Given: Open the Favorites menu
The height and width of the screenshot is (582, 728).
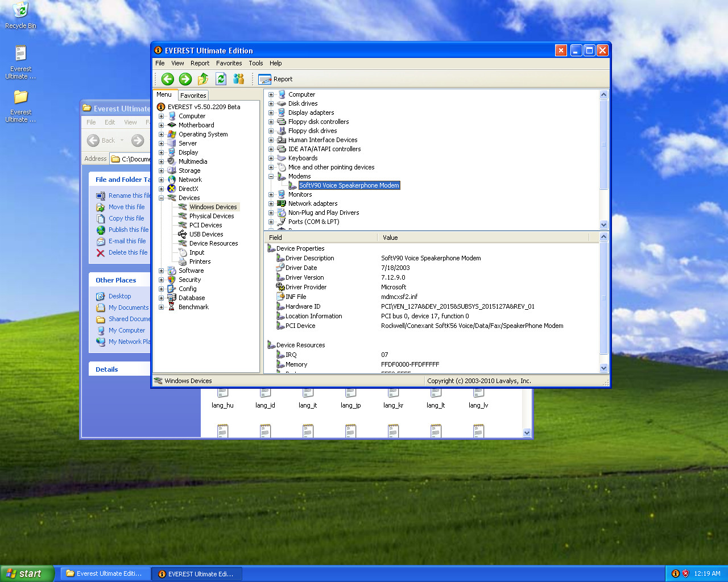Looking at the screenshot, I should [229, 63].
